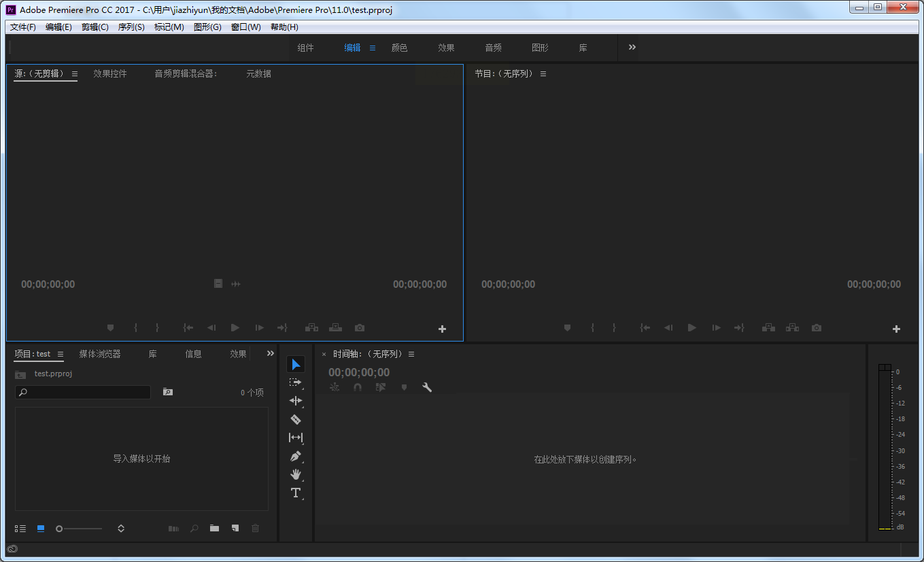Switch project panel to icon view
Viewport: 924px width, 562px height.
pyautogui.click(x=41, y=528)
